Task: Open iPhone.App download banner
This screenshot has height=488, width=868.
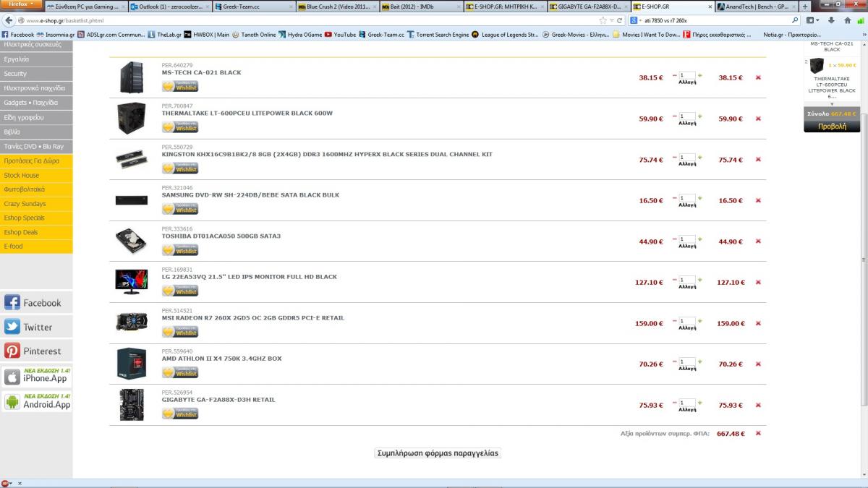Action: (x=36, y=376)
